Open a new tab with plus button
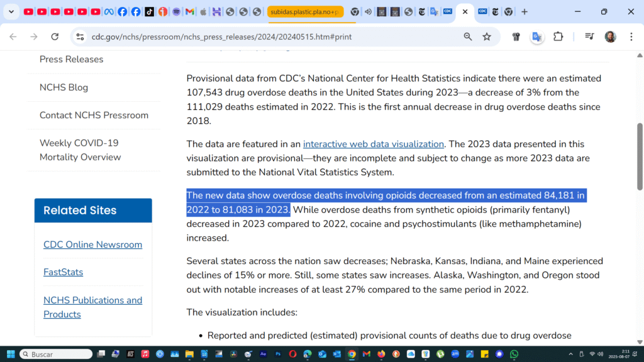The height and width of the screenshot is (362, 644). (525, 12)
